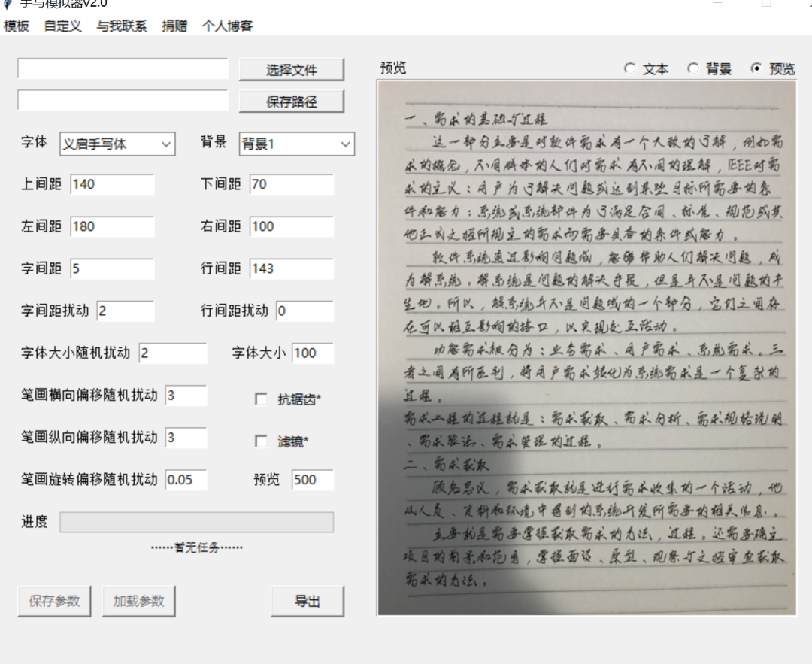
Task: Select the 预览 radio button
Action: pyautogui.click(x=773, y=68)
